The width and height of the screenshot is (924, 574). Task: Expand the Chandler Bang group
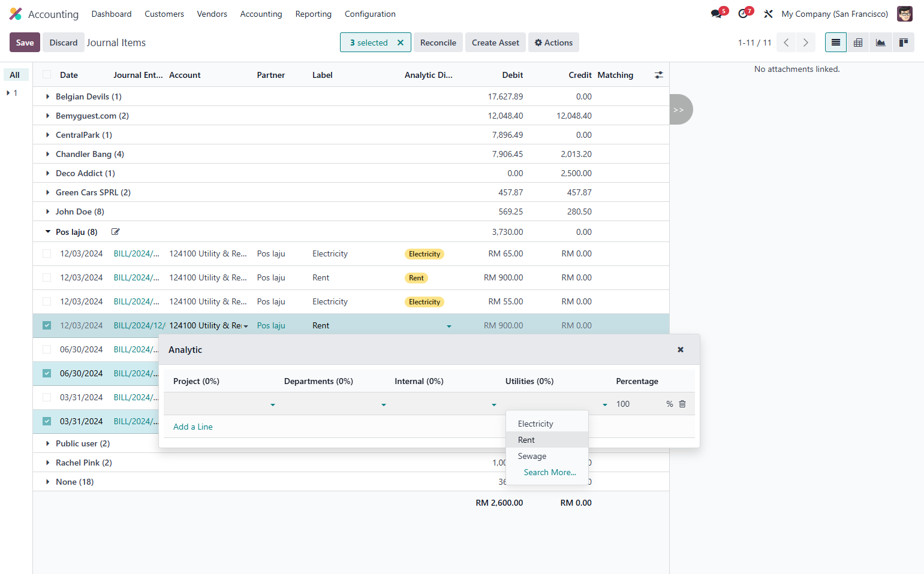tap(48, 154)
